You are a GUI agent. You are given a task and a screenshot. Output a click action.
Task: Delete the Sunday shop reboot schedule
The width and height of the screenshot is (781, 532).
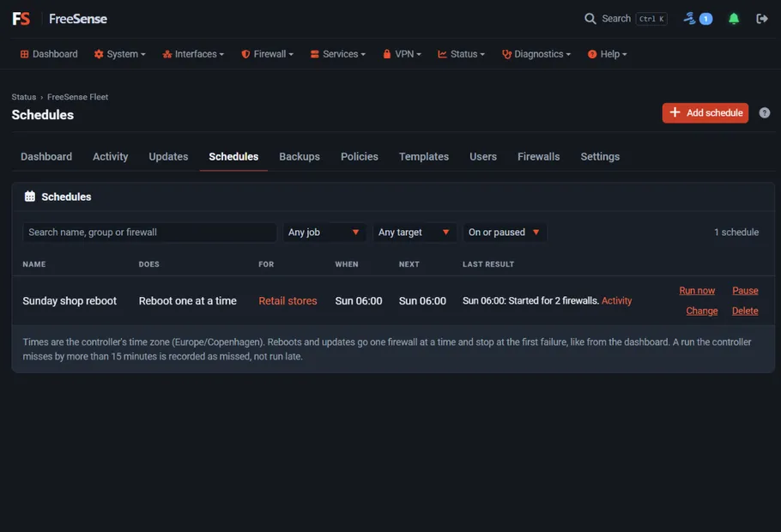[745, 311]
